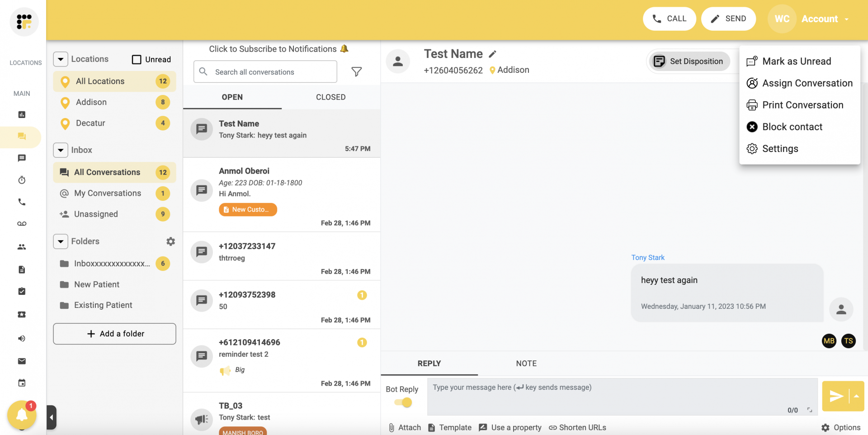The width and height of the screenshot is (868, 435).
Task: Collapse the Inbox section arrow
Action: [x=61, y=150]
